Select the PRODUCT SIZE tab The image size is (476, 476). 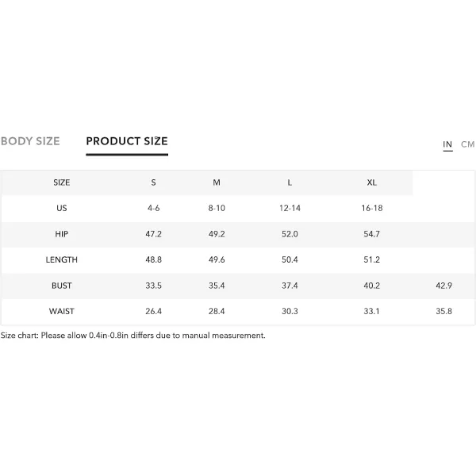click(127, 141)
